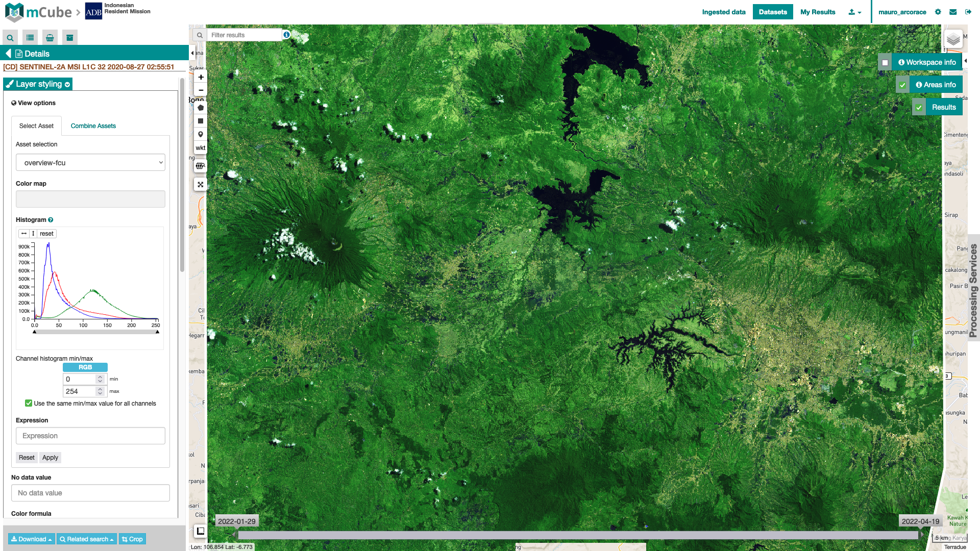Open the map layers switcher
This screenshot has height=551, width=980.
tap(953, 39)
